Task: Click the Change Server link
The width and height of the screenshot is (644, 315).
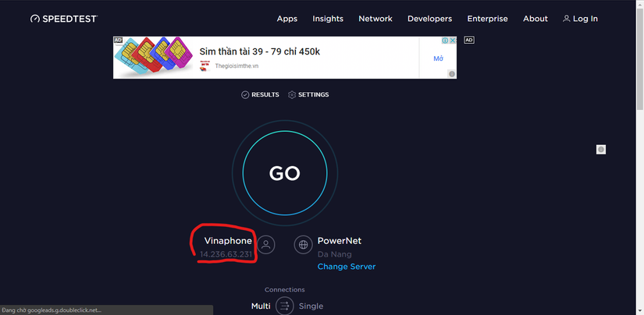Action: [x=347, y=267]
